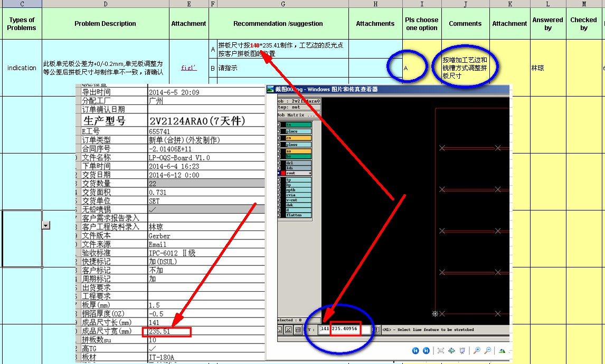Select the rout layer row

(x=294, y=173)
